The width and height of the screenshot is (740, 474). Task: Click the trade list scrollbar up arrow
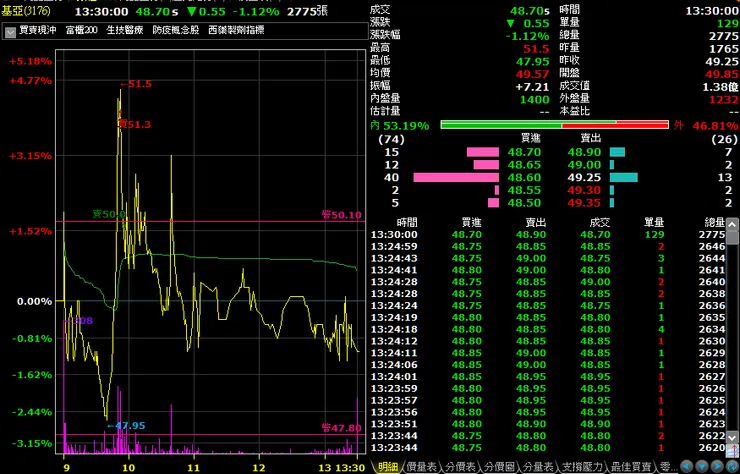[x=732, y=224]
